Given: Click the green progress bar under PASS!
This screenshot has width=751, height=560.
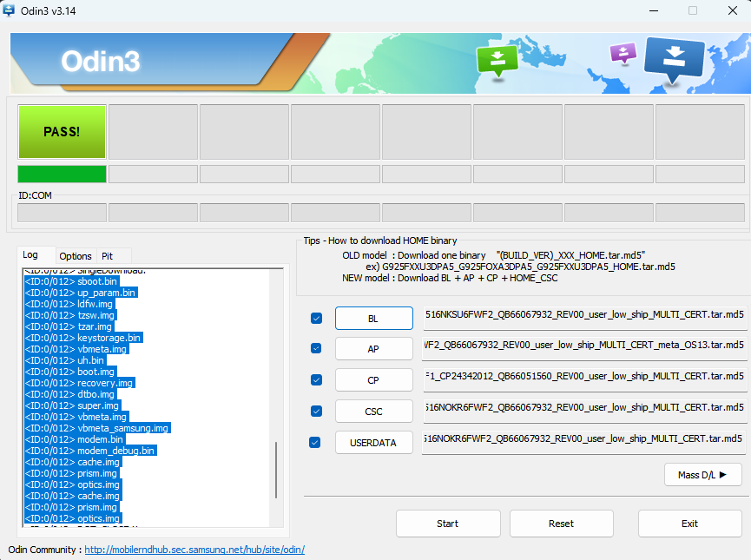Looking at the screenshot, I should 62,174.
